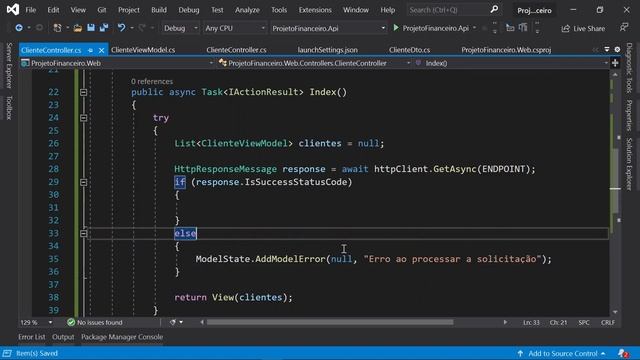This screenshot has width=640, height=360.
Task: Click the Navigate Backward arrow icon
Action: 19,28
